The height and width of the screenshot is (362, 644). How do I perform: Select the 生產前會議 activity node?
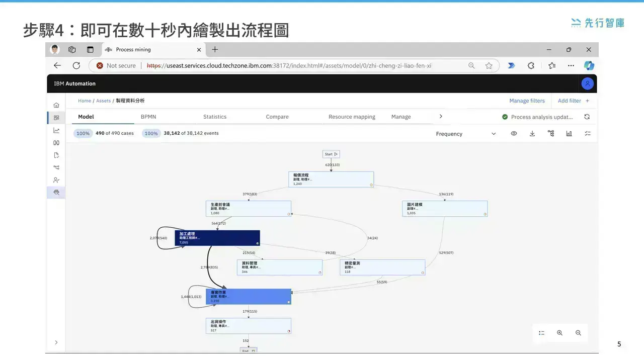[x=249, y=209]
